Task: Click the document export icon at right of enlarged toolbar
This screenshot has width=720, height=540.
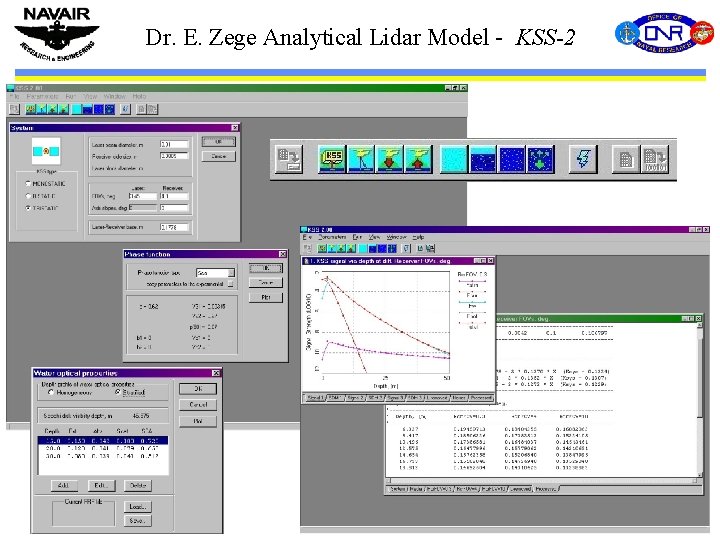Action: (x=655, y=159)
